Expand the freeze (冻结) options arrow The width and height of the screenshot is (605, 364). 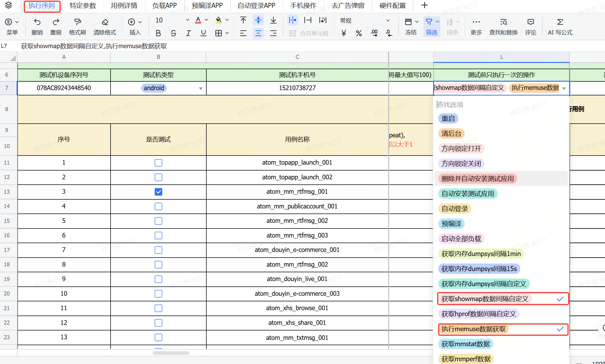(417, 22)
